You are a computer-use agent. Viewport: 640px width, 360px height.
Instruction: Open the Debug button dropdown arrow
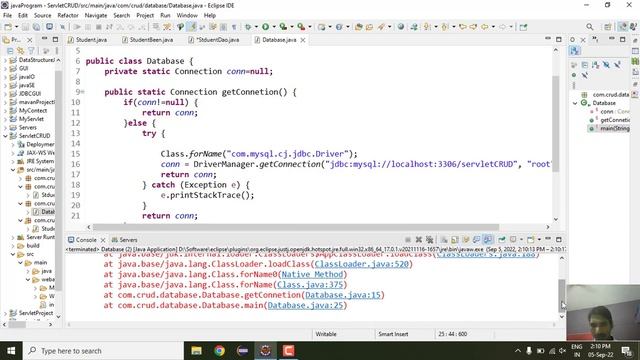click(x=256, y=27)
